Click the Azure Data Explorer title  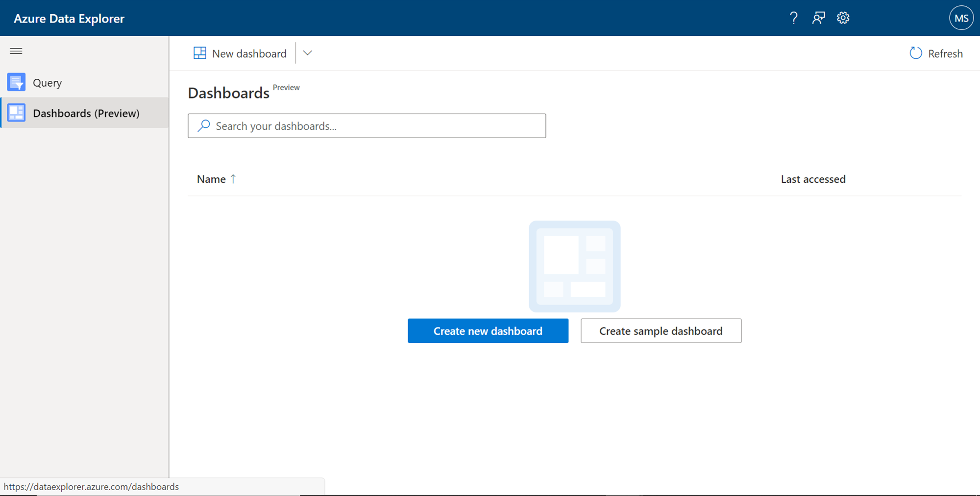[x=69, y=19]
